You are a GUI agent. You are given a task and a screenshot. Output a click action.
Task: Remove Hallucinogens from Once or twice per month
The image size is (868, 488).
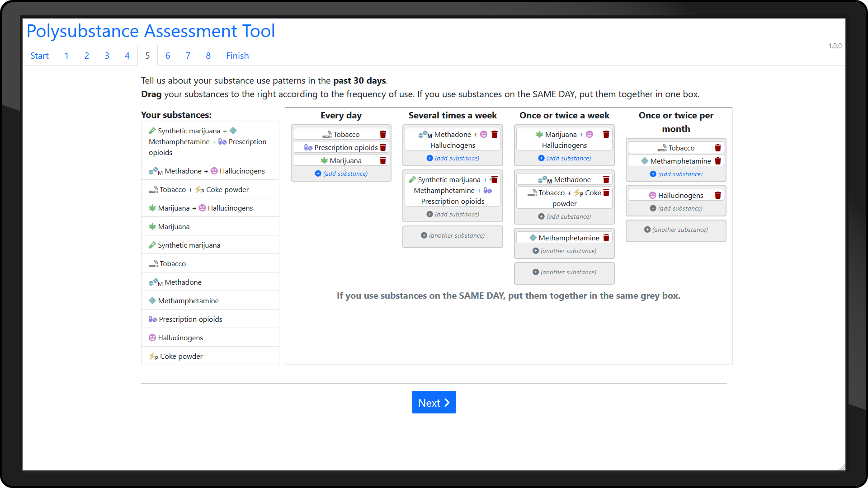point(718,195)
